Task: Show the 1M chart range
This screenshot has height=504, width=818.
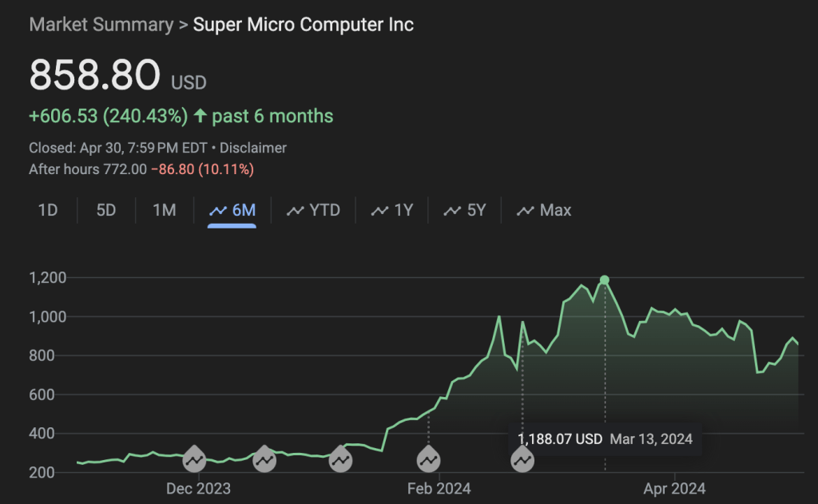Action: (164, 211)
